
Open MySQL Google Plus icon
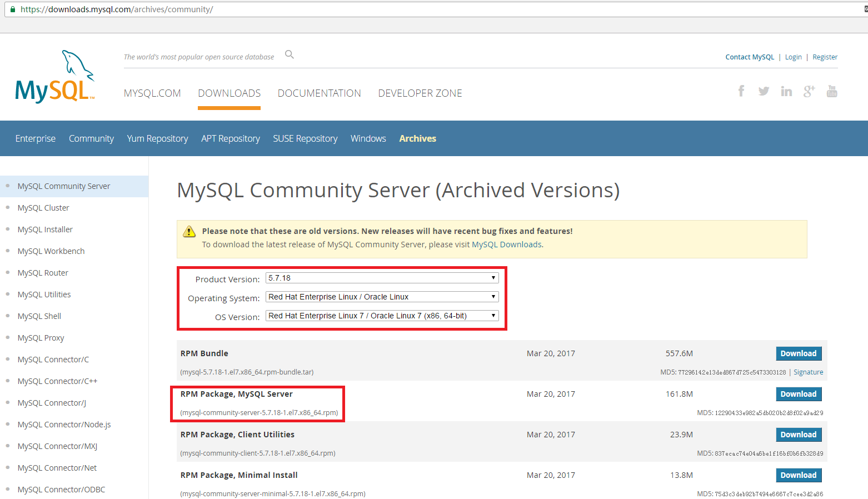(x=809, y=91)
